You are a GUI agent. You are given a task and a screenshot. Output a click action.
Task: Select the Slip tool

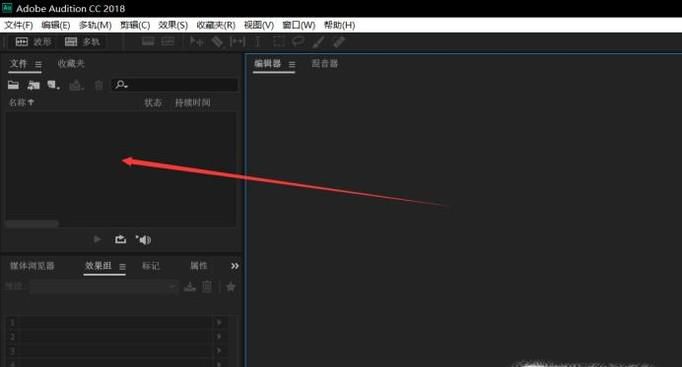coord(237,42)
